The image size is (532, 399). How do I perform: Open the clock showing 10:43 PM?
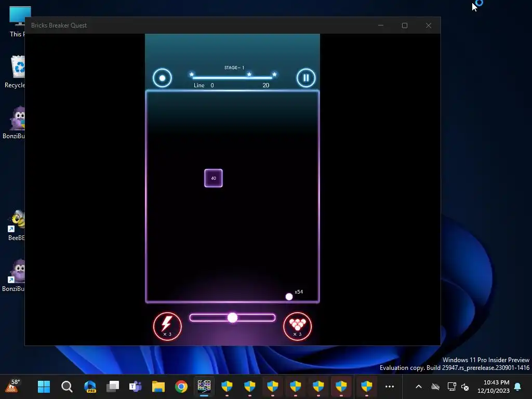coord(494,387)
